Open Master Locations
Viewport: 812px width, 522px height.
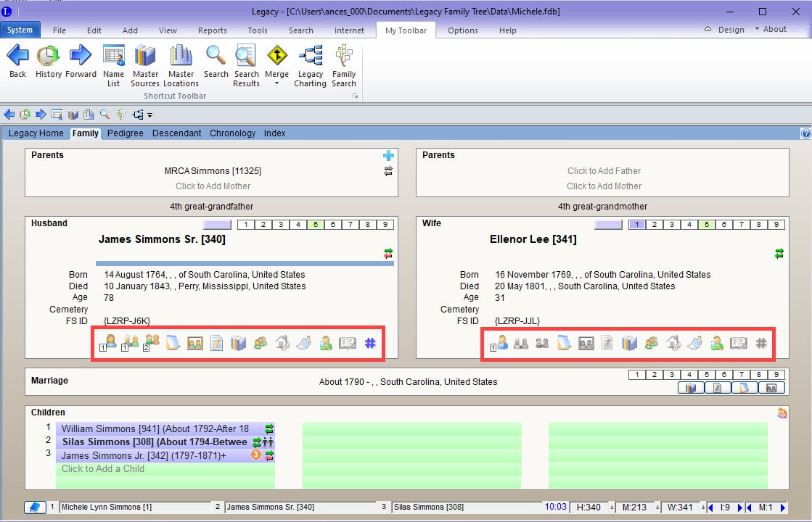coord(181,66)
